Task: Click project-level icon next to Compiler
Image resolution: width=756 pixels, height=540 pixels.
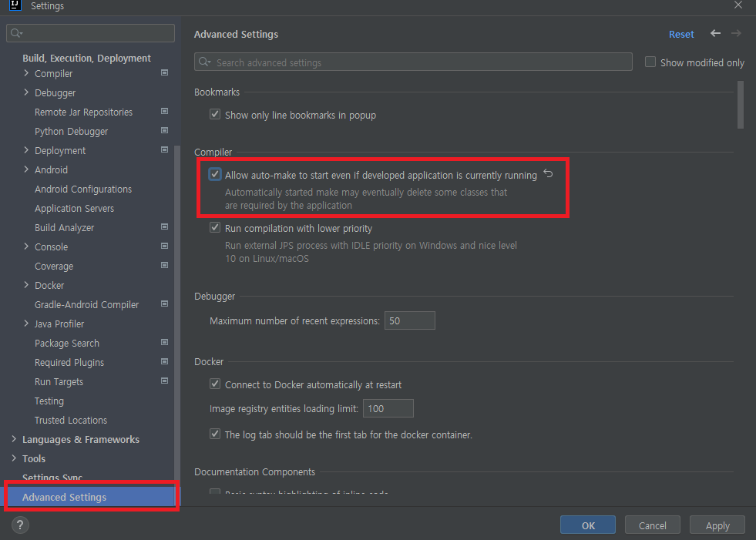Action: coord(164,73)
